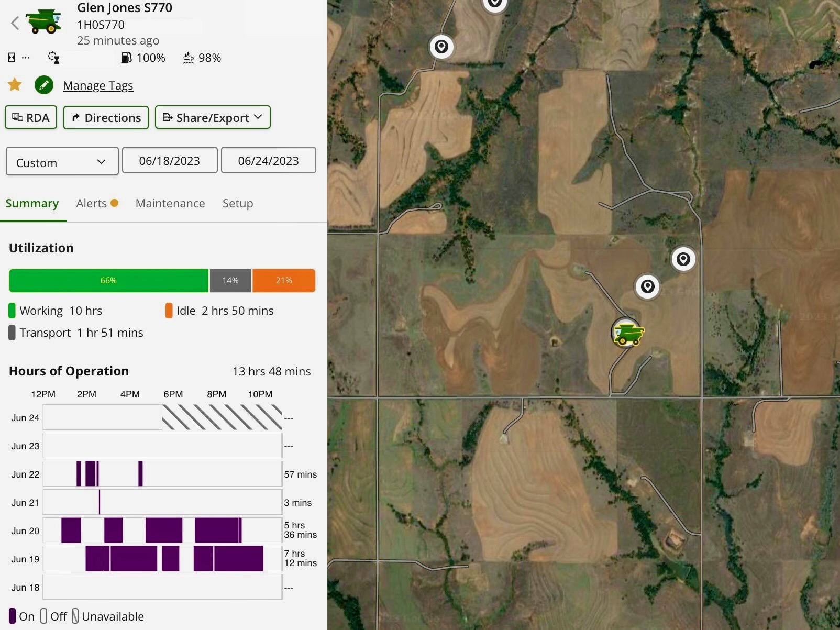Click the combine thumbnail in header
840x630 pixels.
click(x=44, y=21)
